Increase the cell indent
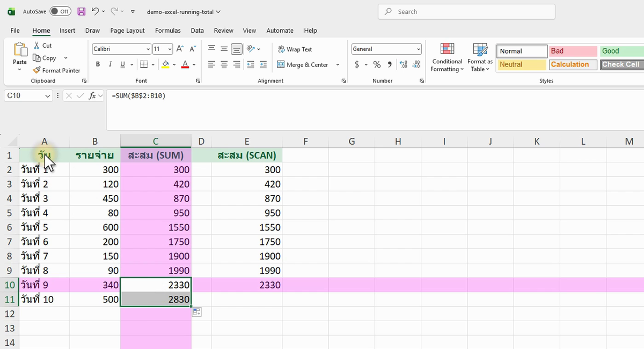Viewport: 644px width, 349px height. coord(263,64)
